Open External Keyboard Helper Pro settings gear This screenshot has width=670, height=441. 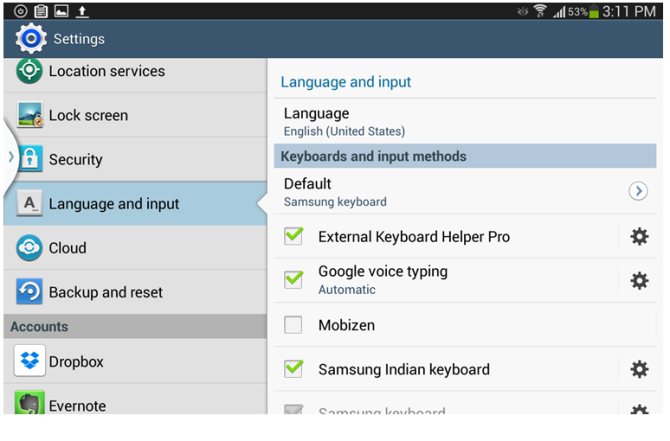click(x=639, y=236)
